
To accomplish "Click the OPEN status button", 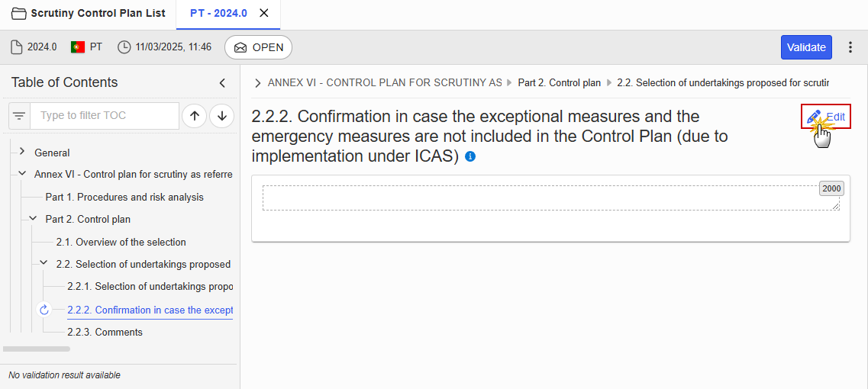I will coord(258,47).
